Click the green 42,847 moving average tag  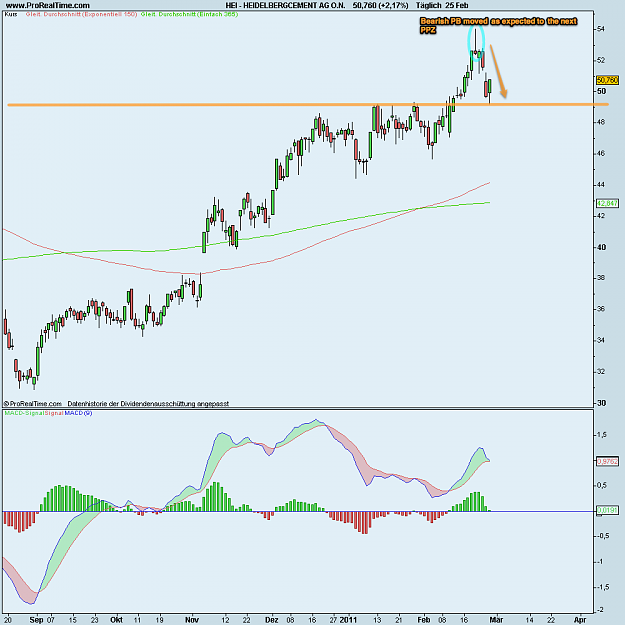[607, 203]
